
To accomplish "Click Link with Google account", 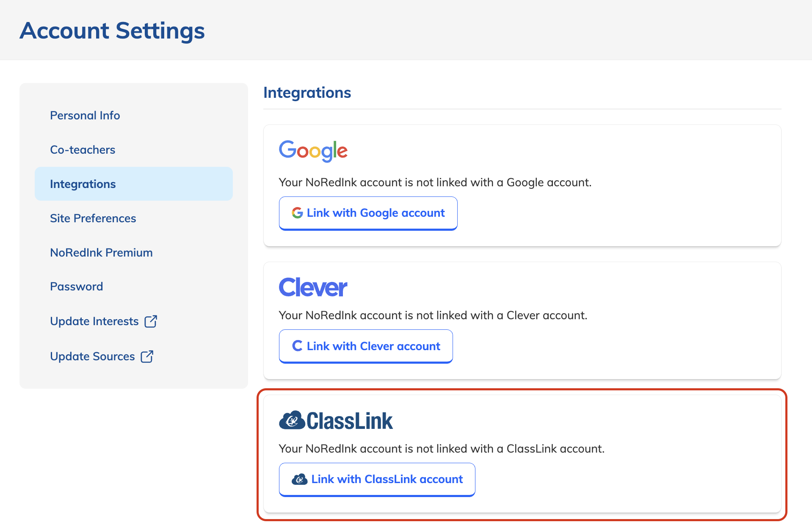I will (368, 213).
